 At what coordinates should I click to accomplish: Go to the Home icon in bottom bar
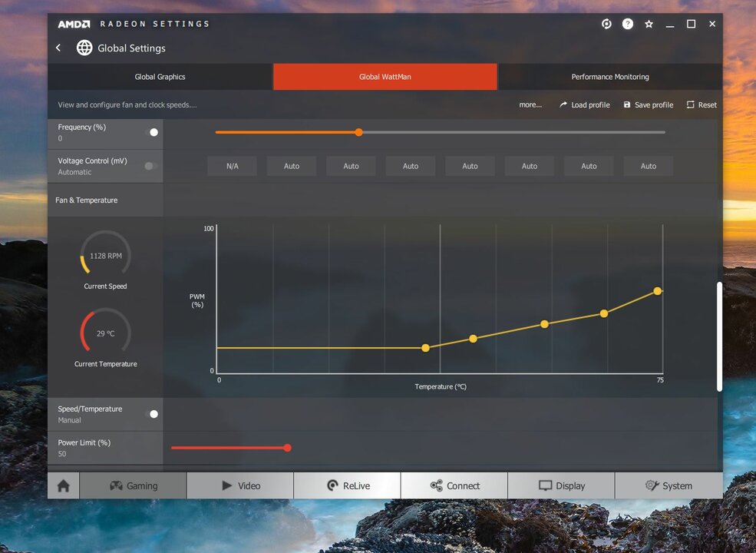(x=63, y=485)
